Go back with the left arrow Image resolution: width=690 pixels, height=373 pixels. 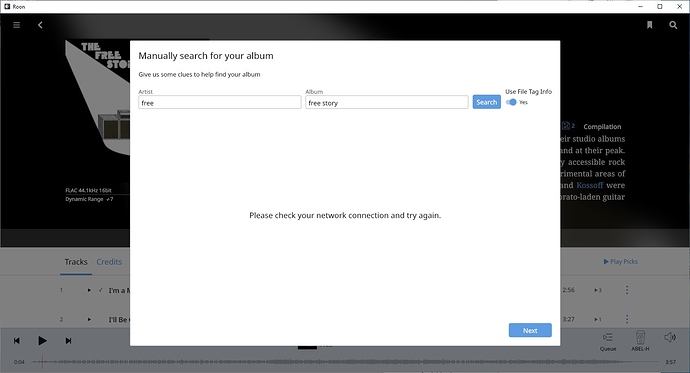click(40, 25)
